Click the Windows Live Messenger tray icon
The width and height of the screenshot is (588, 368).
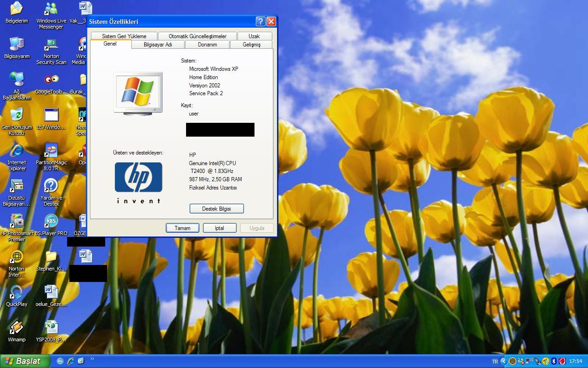[521, 361]
